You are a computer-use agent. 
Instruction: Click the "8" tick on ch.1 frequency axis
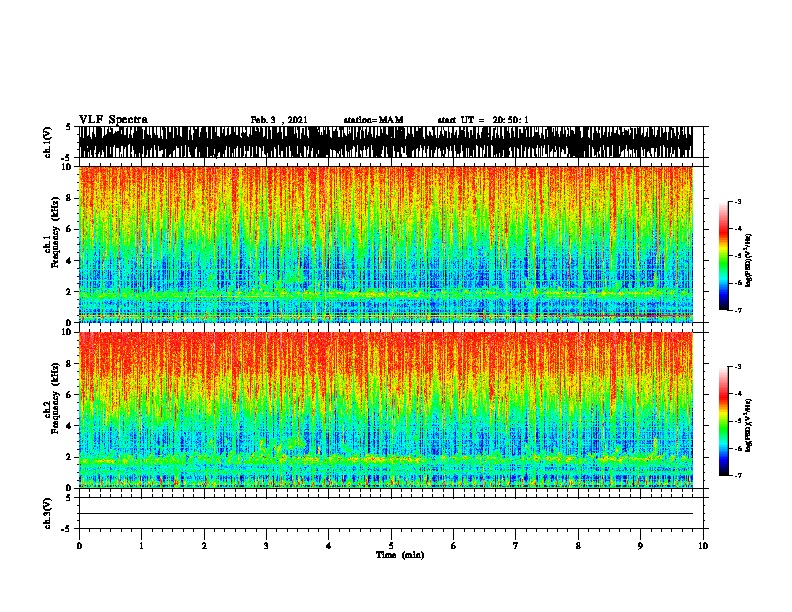70,198
